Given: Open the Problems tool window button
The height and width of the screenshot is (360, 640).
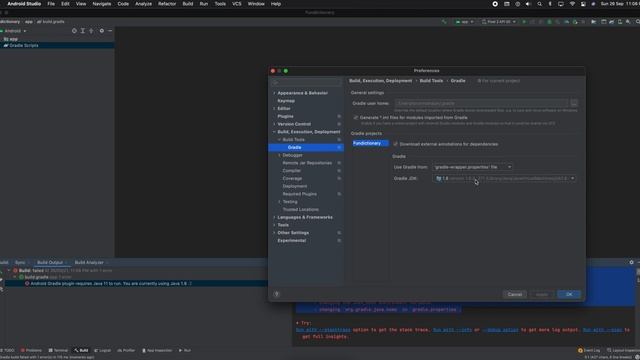Looking at the screenshot, I should click(31, 350).
